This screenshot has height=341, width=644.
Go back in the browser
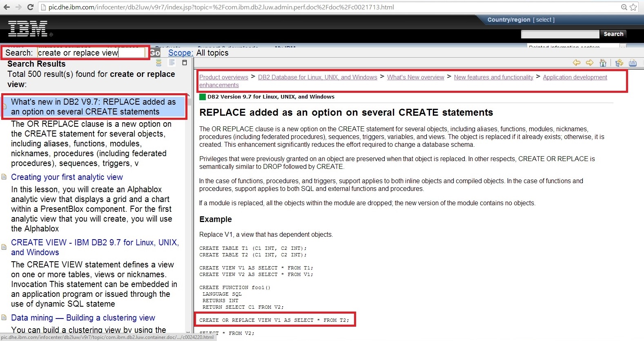(7, 7)
